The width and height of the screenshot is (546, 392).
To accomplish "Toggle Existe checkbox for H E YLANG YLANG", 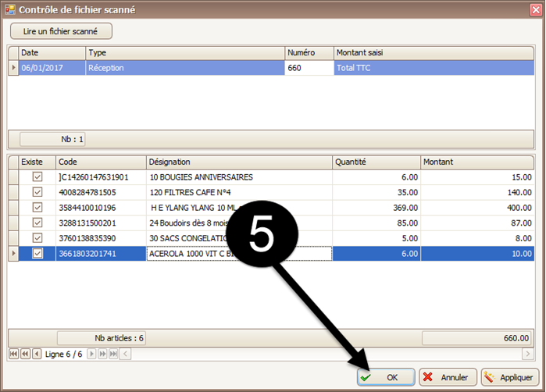I will [x=37, y=208].
